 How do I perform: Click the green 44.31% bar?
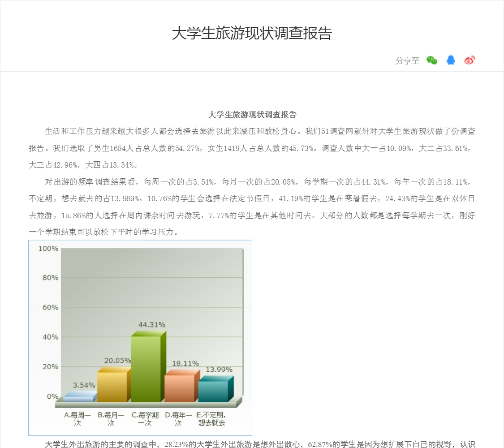click(x=148, y=367)
